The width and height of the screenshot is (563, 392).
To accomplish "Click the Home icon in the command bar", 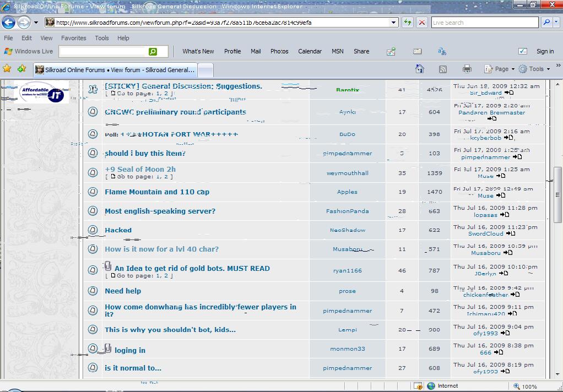I will [x=420, y=69].
